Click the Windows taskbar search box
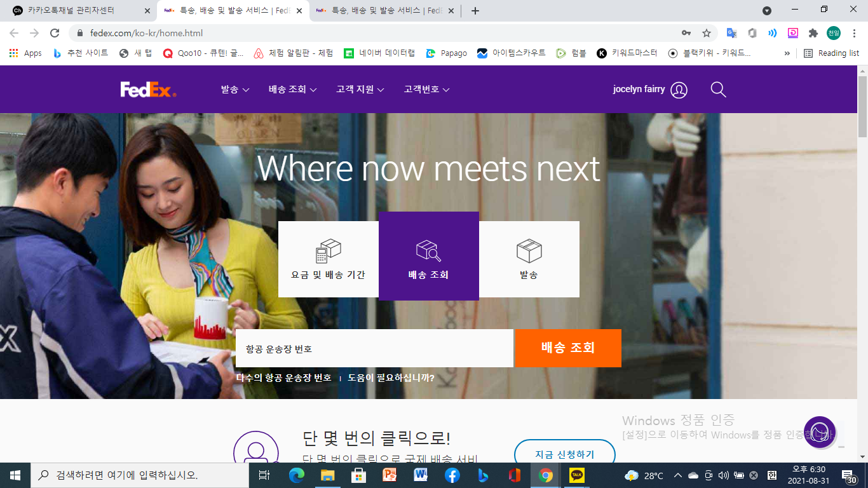 [x=139, y=475]
